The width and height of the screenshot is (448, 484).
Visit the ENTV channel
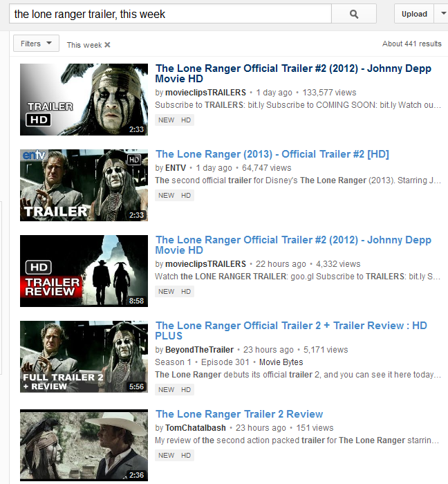click(x=176, y=168)
